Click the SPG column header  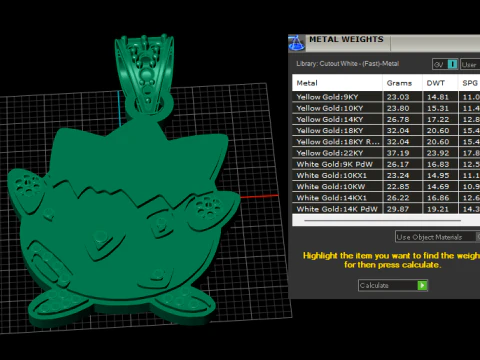point(469,83)
